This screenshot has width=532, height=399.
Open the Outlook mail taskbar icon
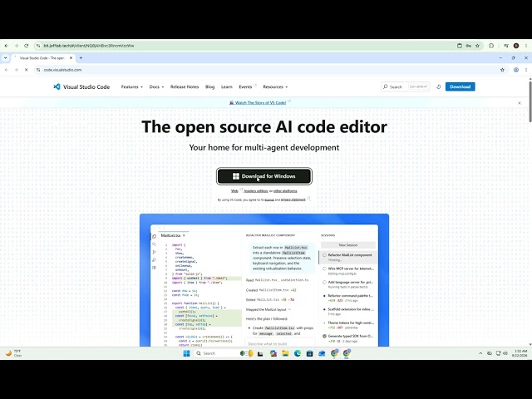[322, 353]
